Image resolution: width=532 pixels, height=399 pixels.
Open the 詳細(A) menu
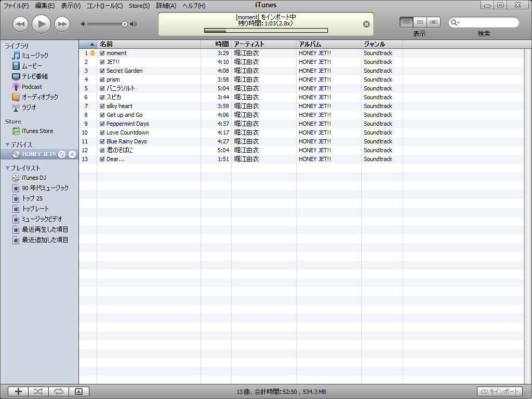tap(166, 6)
